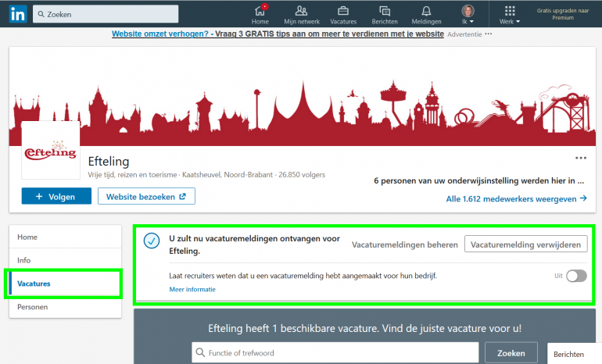Click Vacaturemeldingen beheren link
This screenshot has height=364, width=602.
tap(405, 244)
